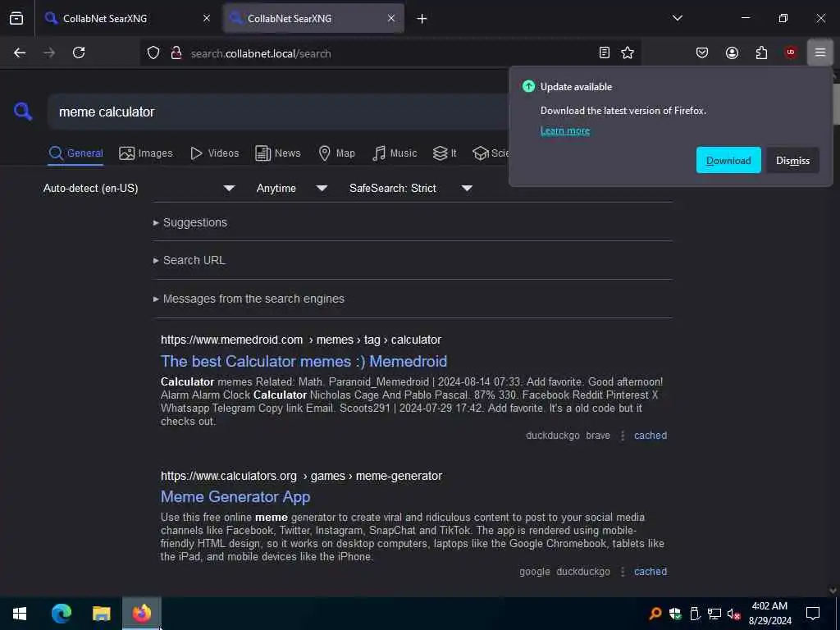Open the Windows Security tray icon

675,614
